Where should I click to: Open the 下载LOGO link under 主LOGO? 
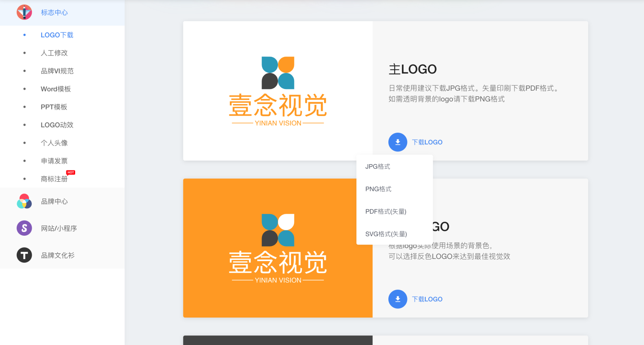pos(427,142)
